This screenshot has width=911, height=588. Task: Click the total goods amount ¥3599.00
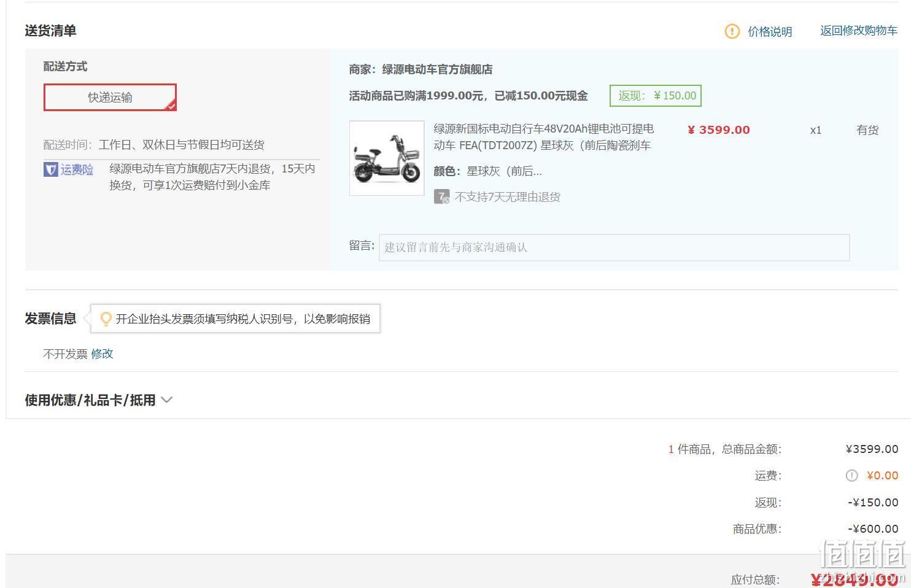coord(872,449)
